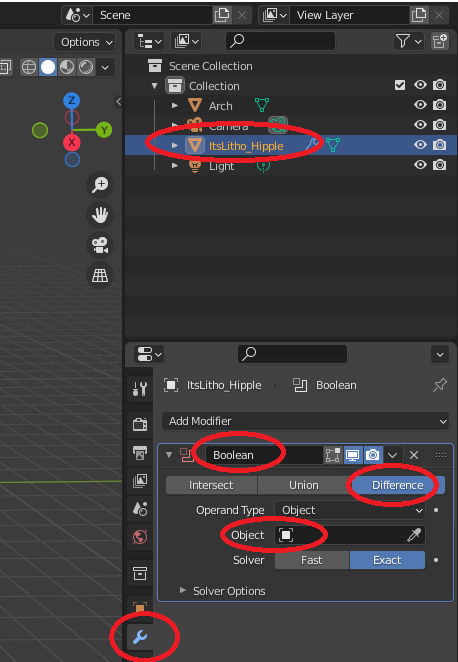Image resolution: width=458 pixels, height=662 pixels.
Task: Open the Tool properties tab
Action: (x=140, y=388)
